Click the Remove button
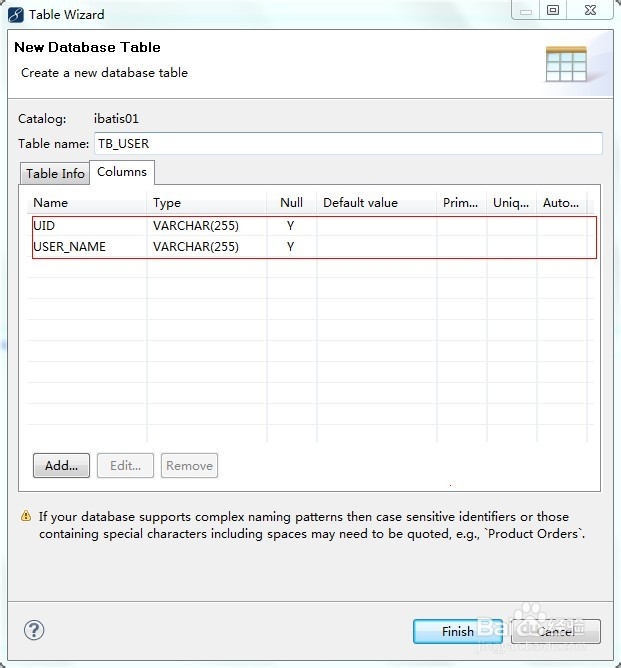 [189, 465]
